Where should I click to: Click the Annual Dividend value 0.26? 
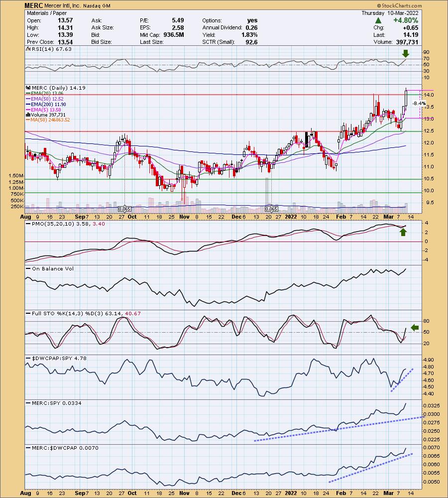click(x=251, y=27)
